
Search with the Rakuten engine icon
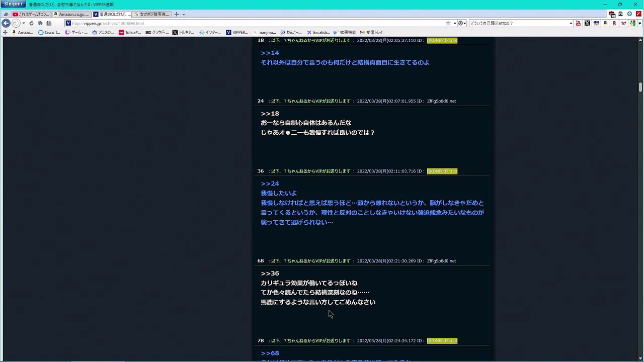click(x=614, y=23)
